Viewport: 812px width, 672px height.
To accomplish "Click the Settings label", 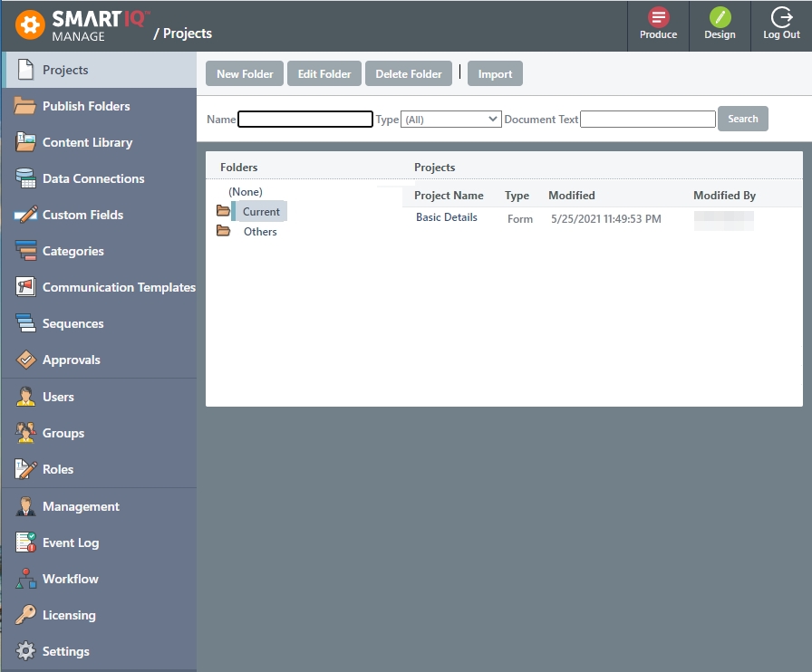I will (66, 651).
